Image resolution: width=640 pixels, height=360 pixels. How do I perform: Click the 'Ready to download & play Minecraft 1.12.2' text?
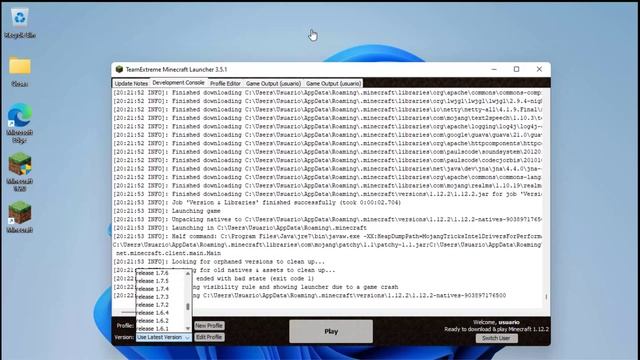point(496,329)
